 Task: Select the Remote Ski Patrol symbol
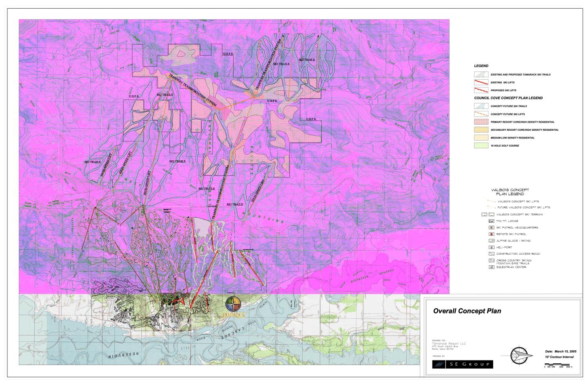pos(492,234)
